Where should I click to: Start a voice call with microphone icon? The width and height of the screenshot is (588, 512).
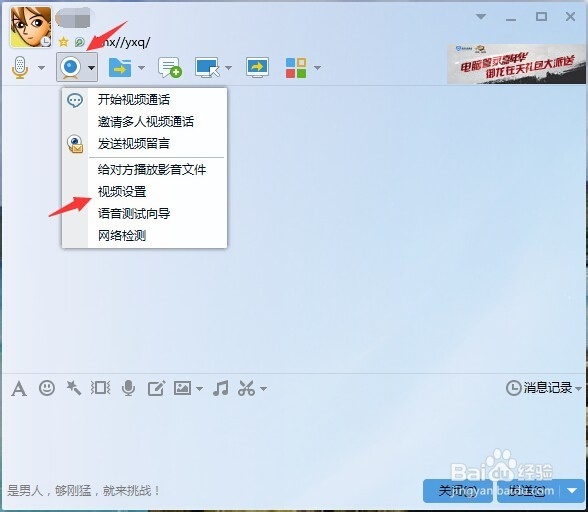(20, 67)
